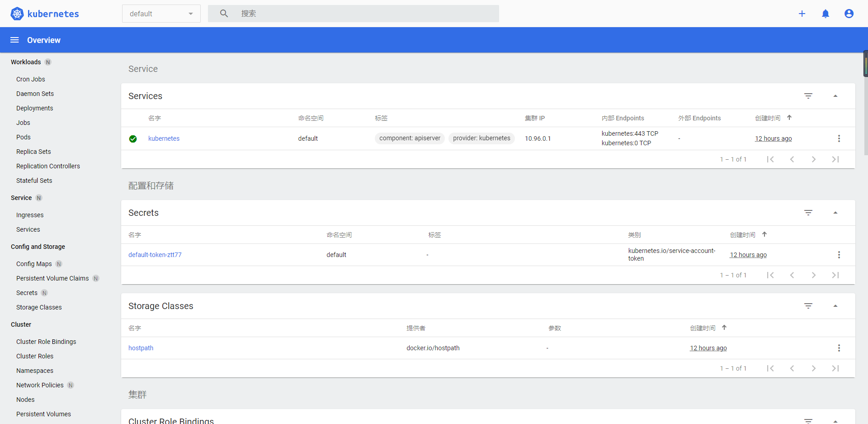Open the notifications bell
This screenshot has height=424, width=868.
[x=826, y=14]
